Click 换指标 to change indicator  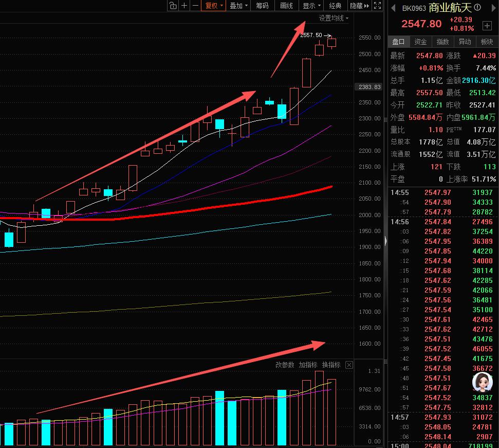(331, 365)
